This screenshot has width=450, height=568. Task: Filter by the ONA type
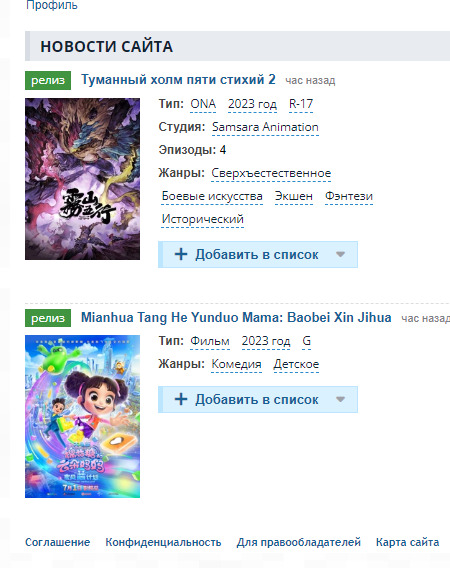(203, 104)
